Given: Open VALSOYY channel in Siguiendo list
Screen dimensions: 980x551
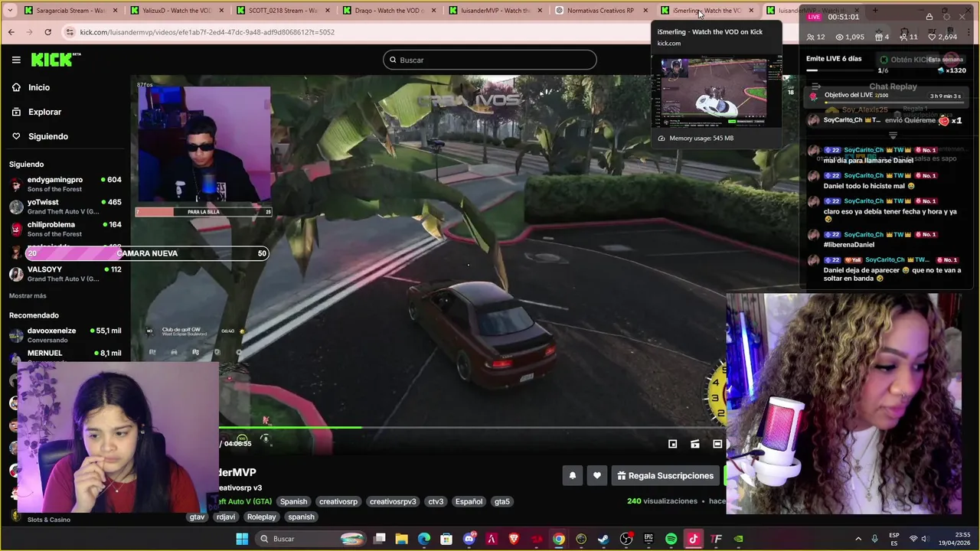Looking at the screenshot, I should point(66,274).
